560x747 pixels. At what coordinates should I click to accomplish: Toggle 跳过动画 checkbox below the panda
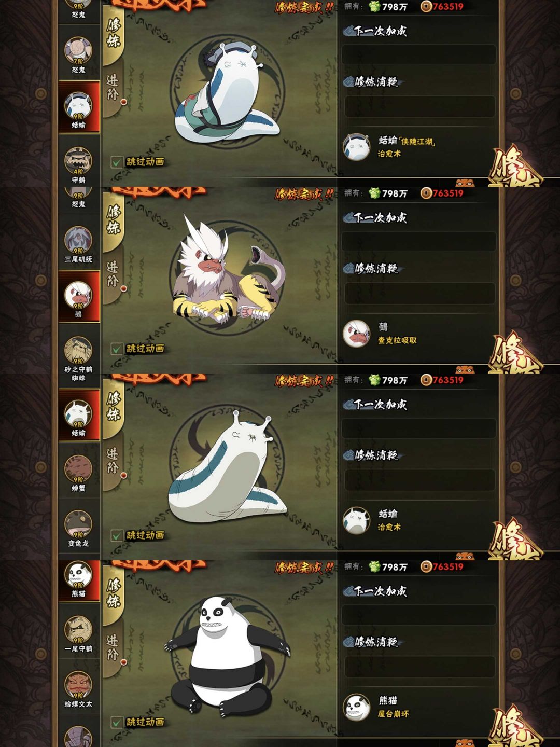pos(117,722)
